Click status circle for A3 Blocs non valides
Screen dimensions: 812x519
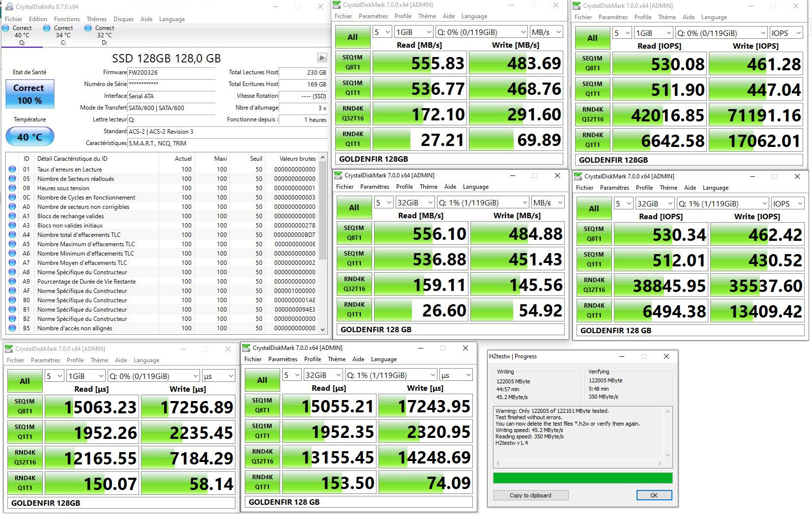point(12,225)
